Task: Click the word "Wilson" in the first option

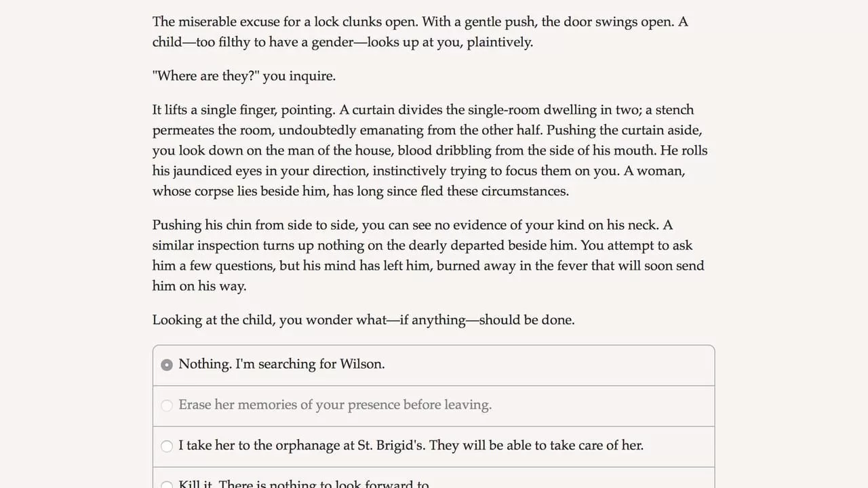Action: 360,364
